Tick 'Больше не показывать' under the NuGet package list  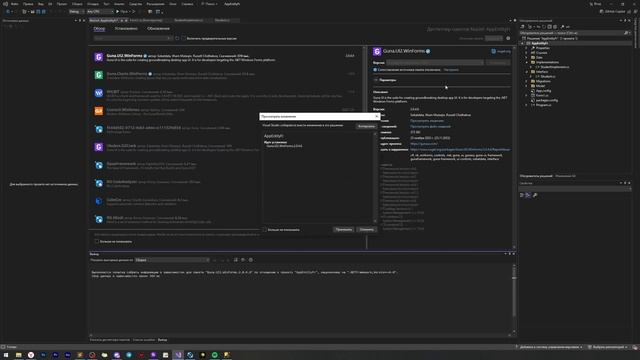tap(97, 241)
